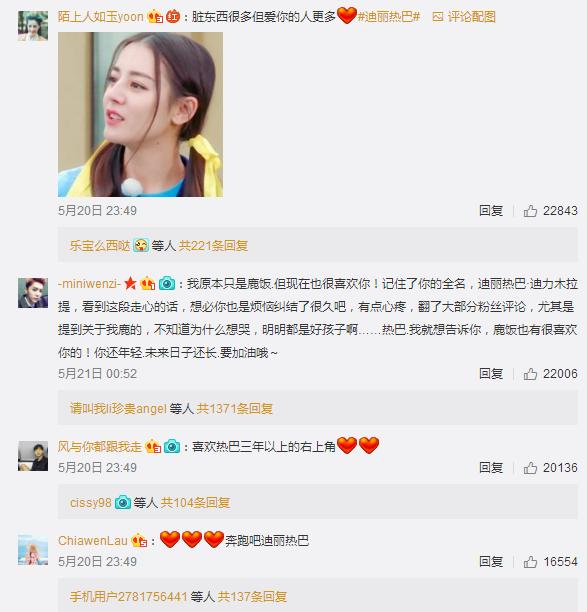The height and width of the screenshot is (612, 587).
Task: Open the cissy98 user link
Action: tap(91, 503)
